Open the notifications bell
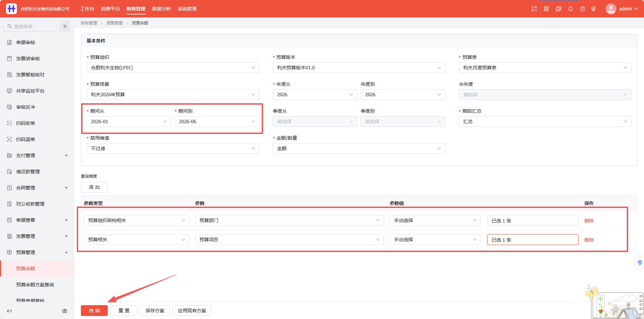This screenshot has width=644, height=319. pos(571,9)
